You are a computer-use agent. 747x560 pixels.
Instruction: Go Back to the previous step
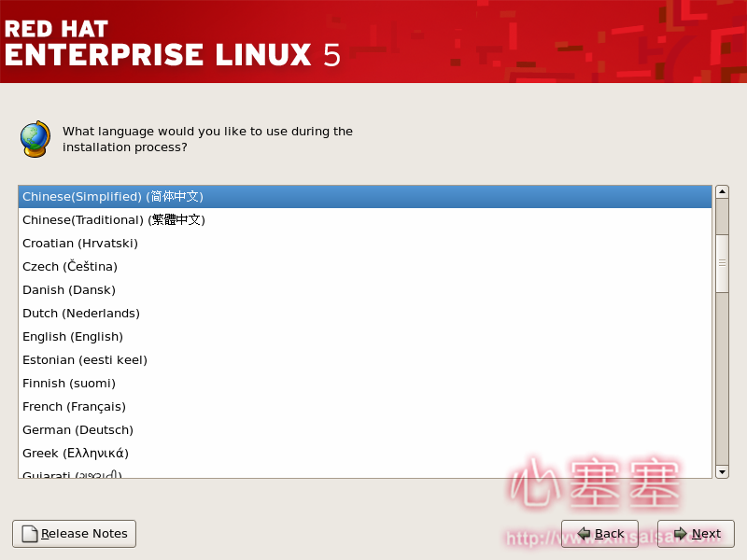pos(599,534)
